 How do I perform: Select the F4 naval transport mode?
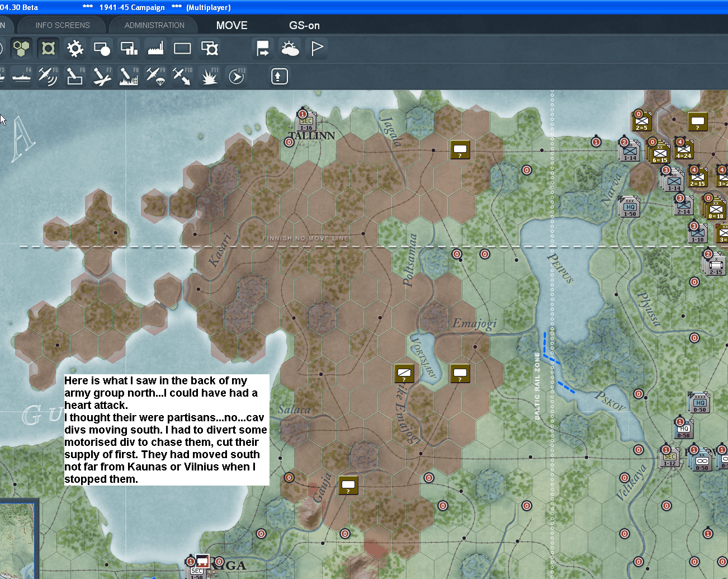coord(21,76)
